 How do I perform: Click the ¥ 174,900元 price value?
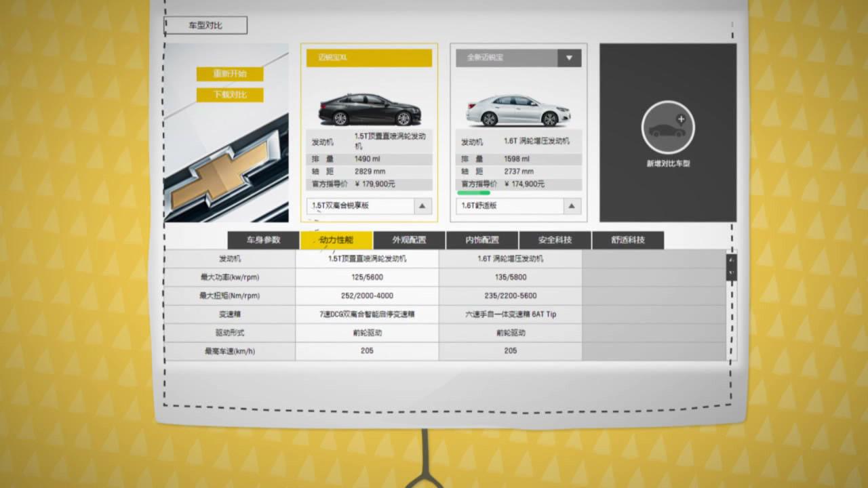(x=524, y=184)
